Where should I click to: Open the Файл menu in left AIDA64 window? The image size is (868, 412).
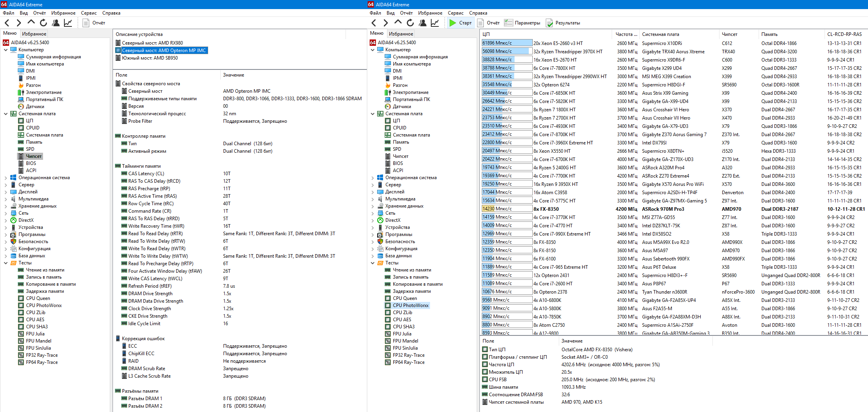point(8,13)
